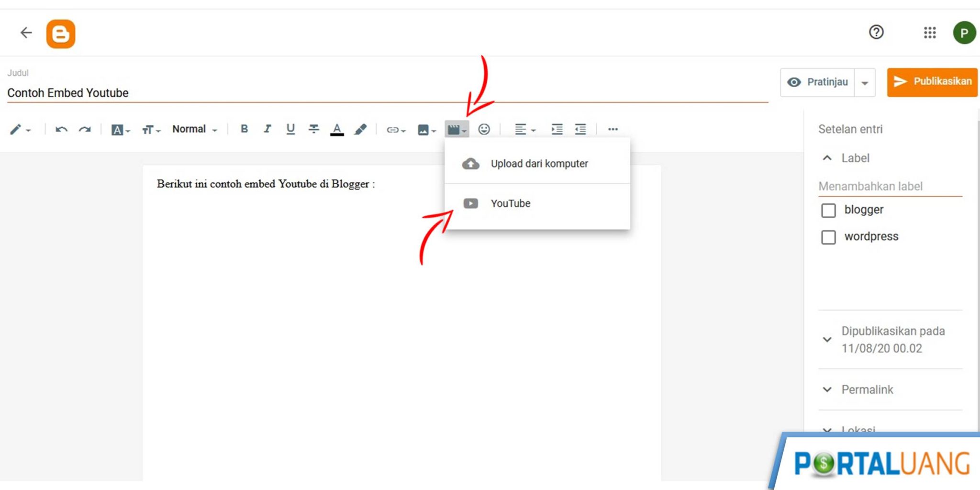This screenshot has width=980, height=490.
Task: Open the account avatar P
Action: click(964, 33)
